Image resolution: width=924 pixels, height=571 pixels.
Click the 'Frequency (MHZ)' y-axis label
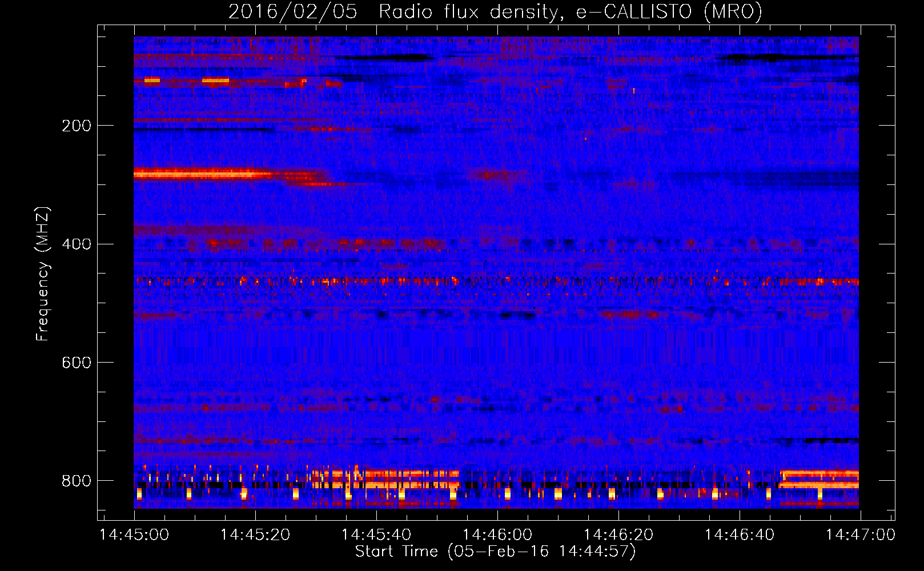[x=43, y=274]
